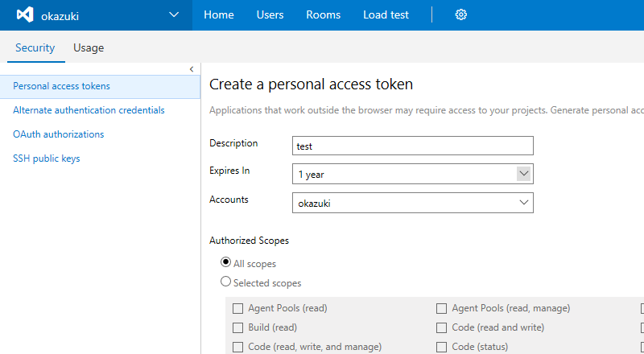Go to SSH public keys
The height and width of the screenshot is (354, 644).
pos(47,158)
